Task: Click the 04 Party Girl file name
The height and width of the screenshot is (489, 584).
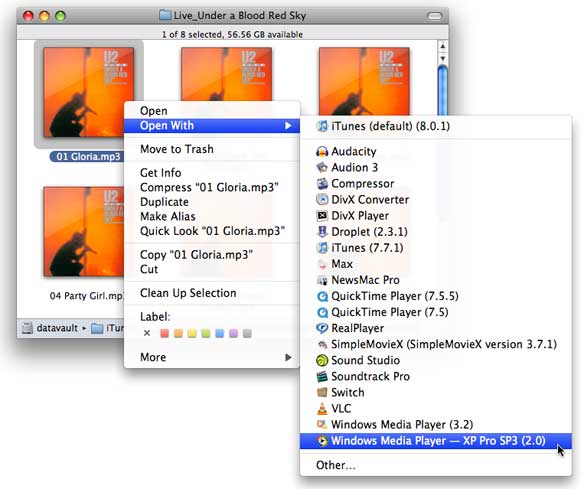Action: [x=86, y=296]
